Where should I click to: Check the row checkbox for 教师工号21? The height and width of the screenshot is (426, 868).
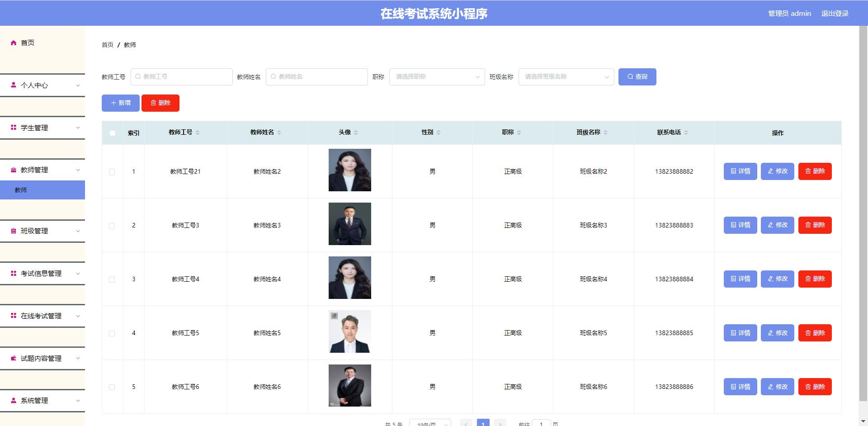(112, 171)
